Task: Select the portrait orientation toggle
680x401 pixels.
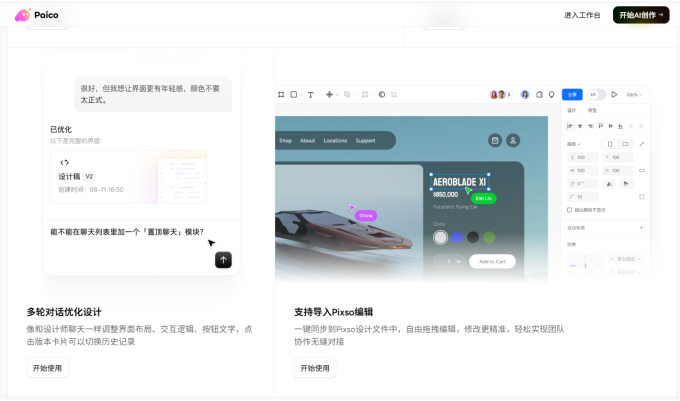Action: click(610, 144)
